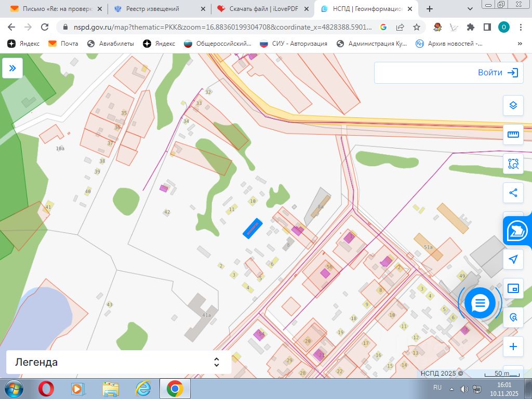The image size is (532, 399).
Task: Open Google icon in address bar
Action: [383, 27]
